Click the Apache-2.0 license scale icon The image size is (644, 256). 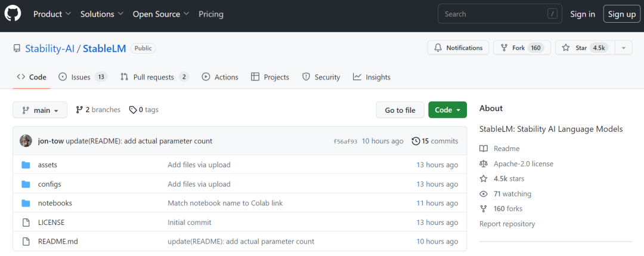[x=484, y=164]
